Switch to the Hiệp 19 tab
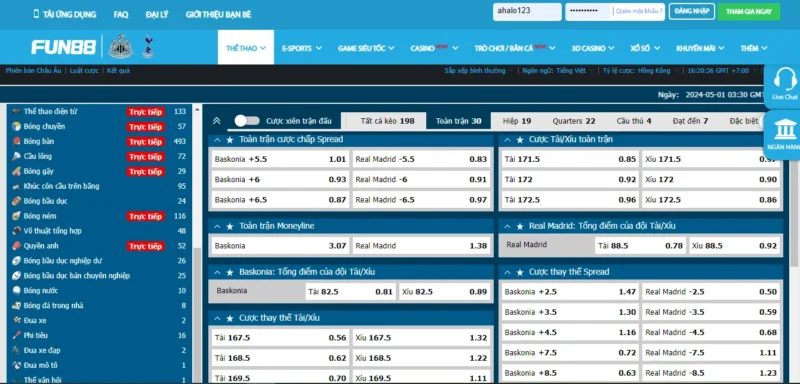 point(517,121)
